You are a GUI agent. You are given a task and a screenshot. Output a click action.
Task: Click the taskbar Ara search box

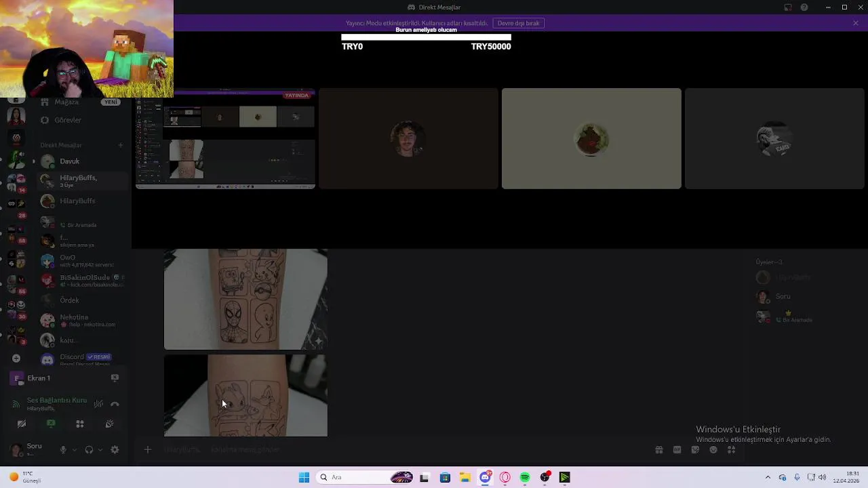366,477
